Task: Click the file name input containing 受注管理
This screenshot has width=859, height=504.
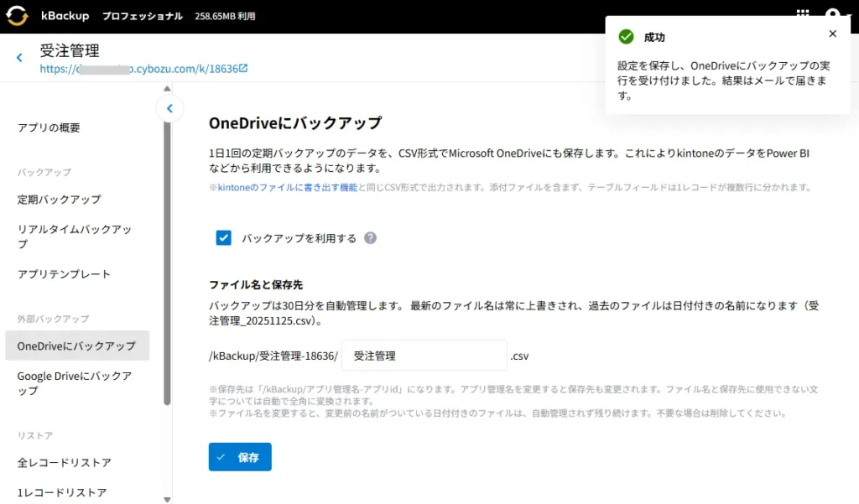Action: [x=424, y=355]
